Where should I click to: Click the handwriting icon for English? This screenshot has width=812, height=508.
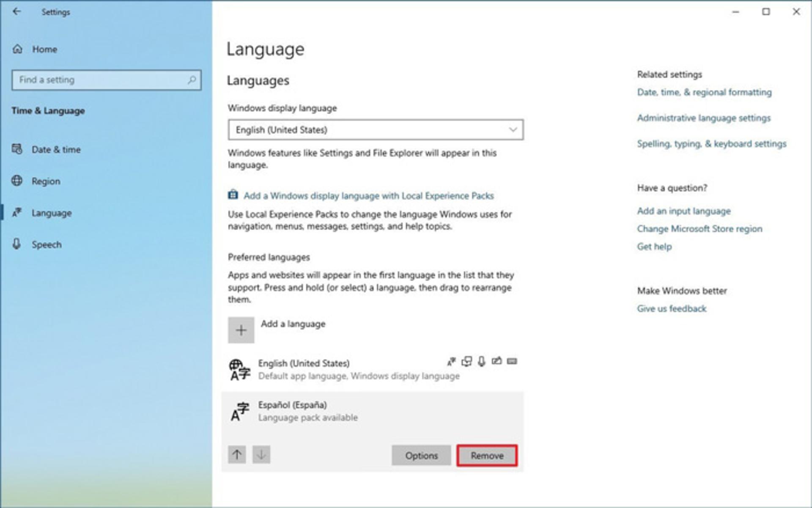(x=497, y=361)
